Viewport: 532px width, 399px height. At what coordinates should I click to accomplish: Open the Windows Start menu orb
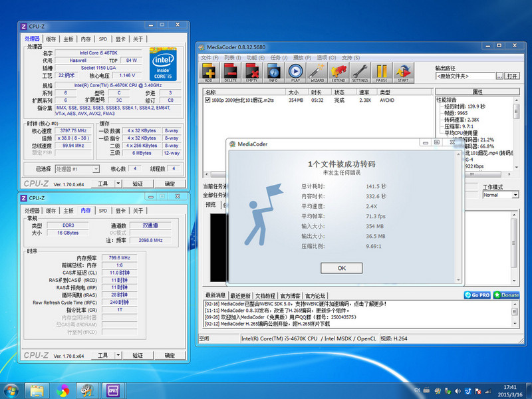[12, 389]
